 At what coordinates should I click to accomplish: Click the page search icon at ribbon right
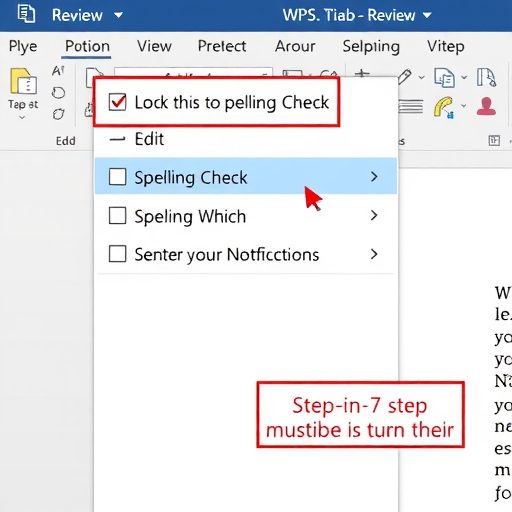pyautogui.click(x=486, y=77)
